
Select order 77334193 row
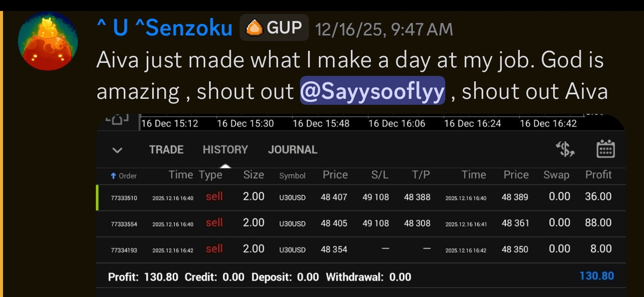click(x=124, y=250)
